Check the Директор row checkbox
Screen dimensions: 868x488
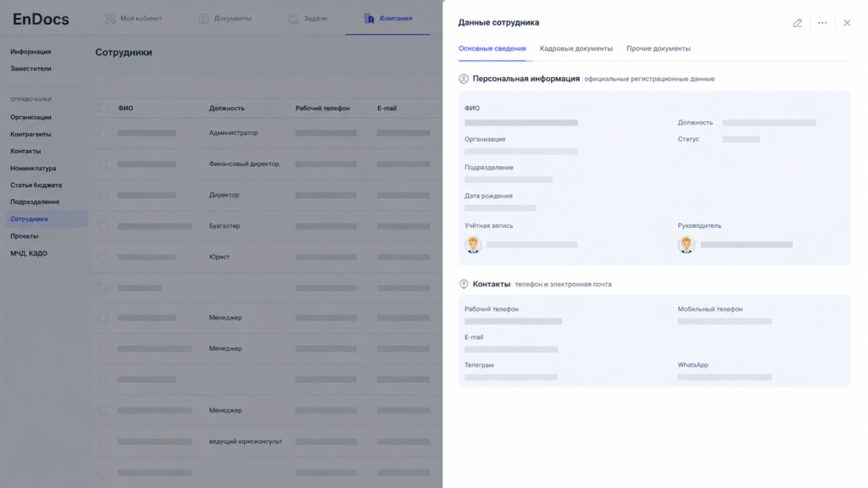pos(103,196)
